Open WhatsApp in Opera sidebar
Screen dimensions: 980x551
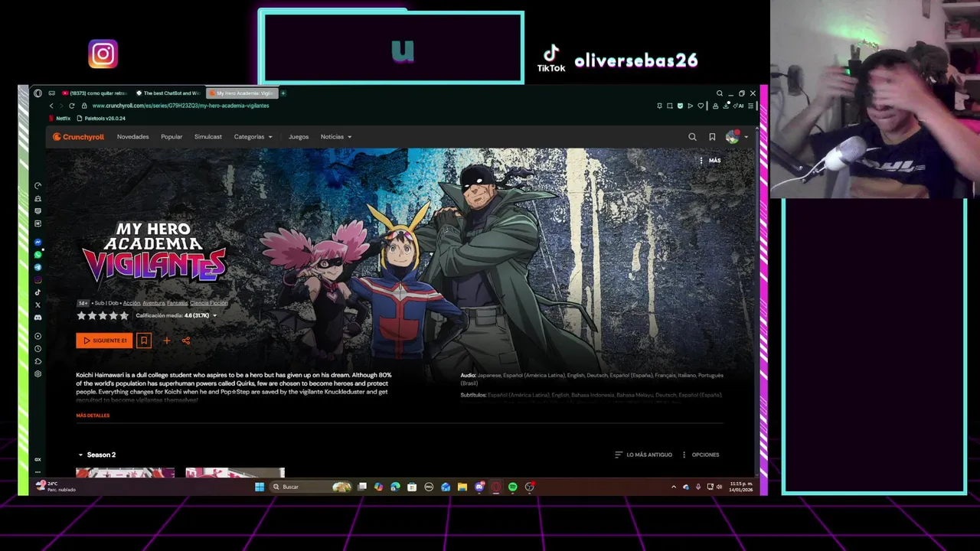38,255
